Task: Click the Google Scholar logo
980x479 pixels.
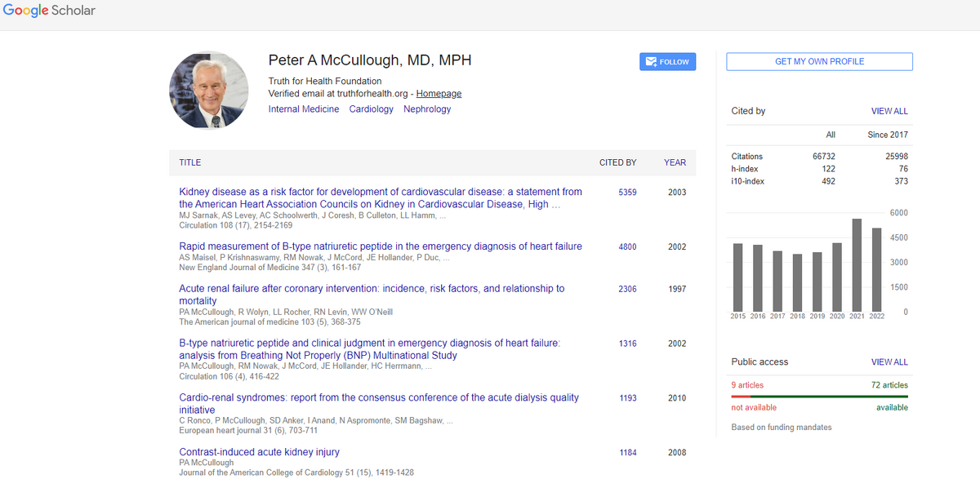Action: (x=49, y=11)
